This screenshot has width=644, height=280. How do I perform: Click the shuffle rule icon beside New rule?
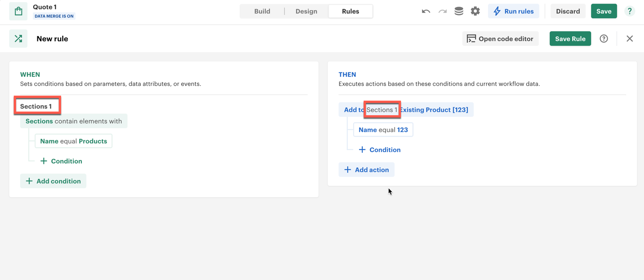[18, 39]
